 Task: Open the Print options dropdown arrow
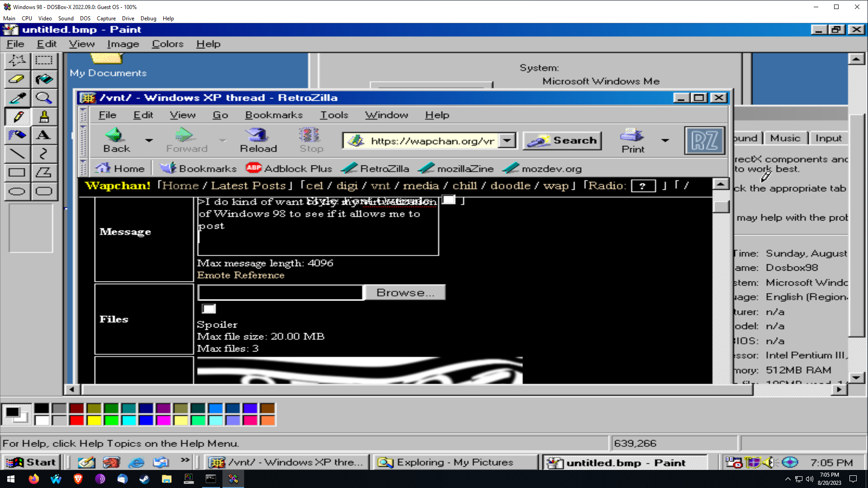[x=665, y=141]
